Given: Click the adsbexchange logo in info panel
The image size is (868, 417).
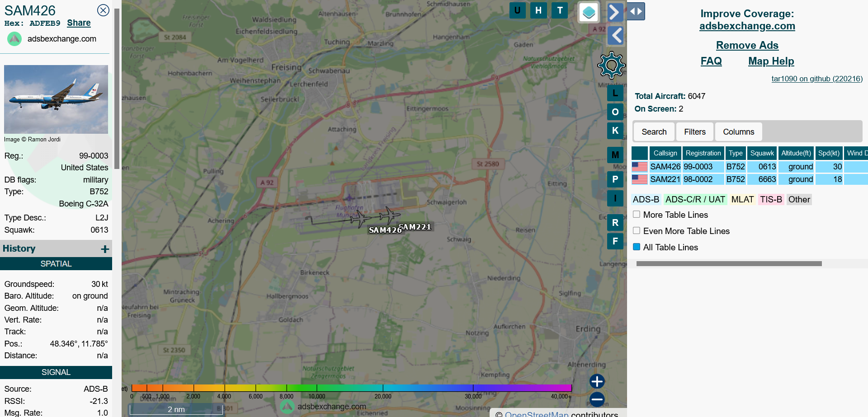Looking at the screenshot, I should click(14, 39).
